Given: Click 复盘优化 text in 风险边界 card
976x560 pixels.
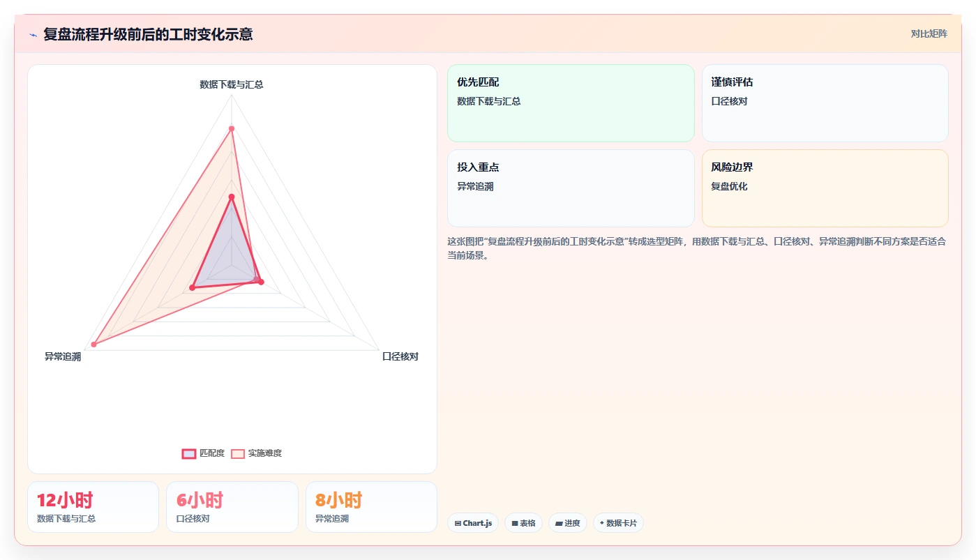Looking at the screenshot, I should click(729, 186).
